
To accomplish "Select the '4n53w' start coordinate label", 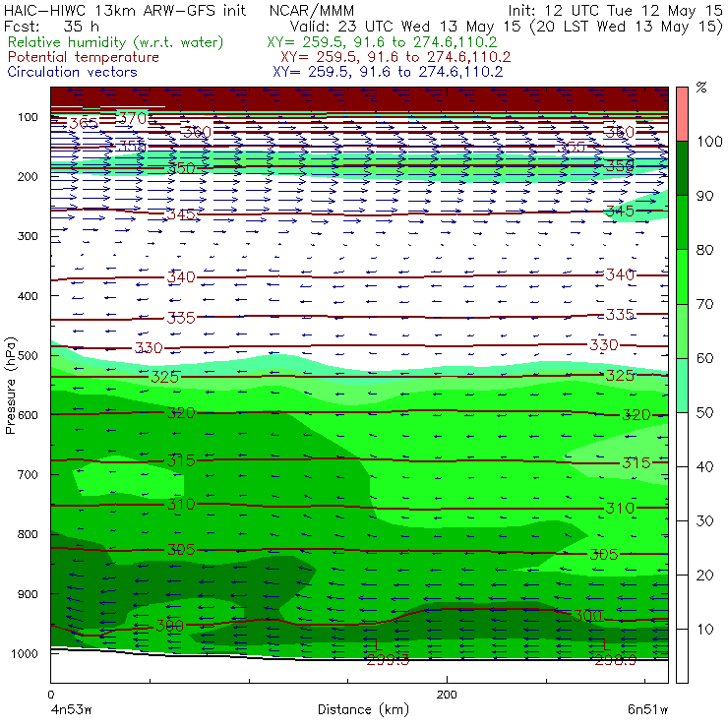I will point(71,710).
